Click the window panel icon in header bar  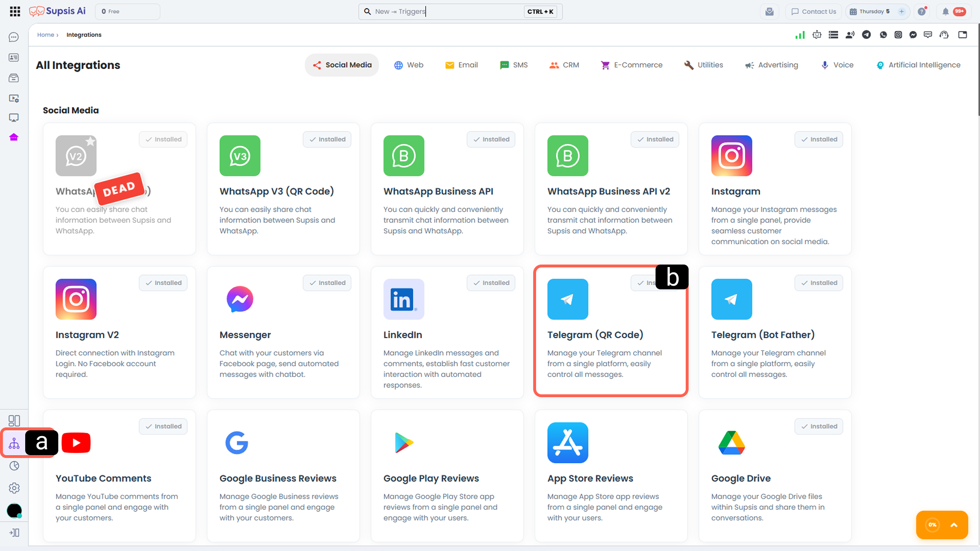point(963,35)
